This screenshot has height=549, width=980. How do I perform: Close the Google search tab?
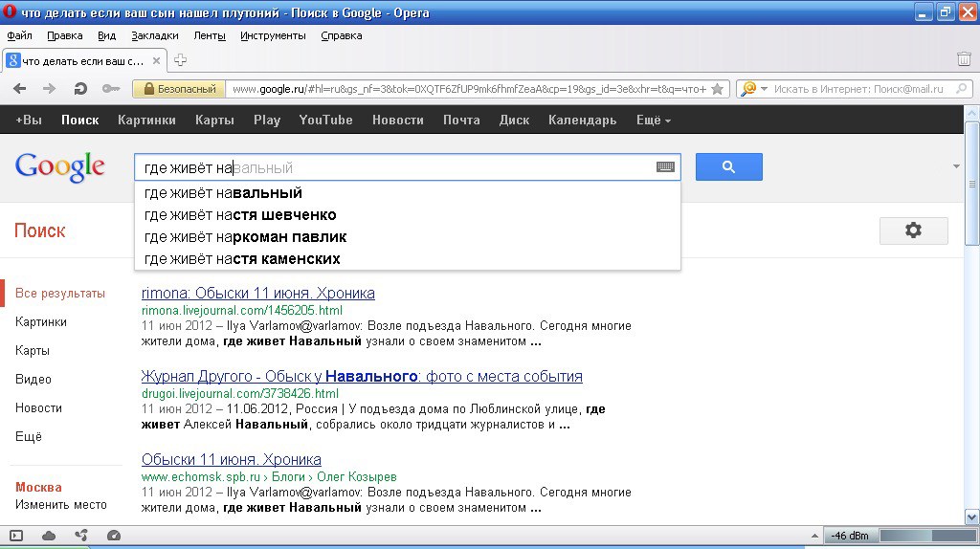(156, 60)
